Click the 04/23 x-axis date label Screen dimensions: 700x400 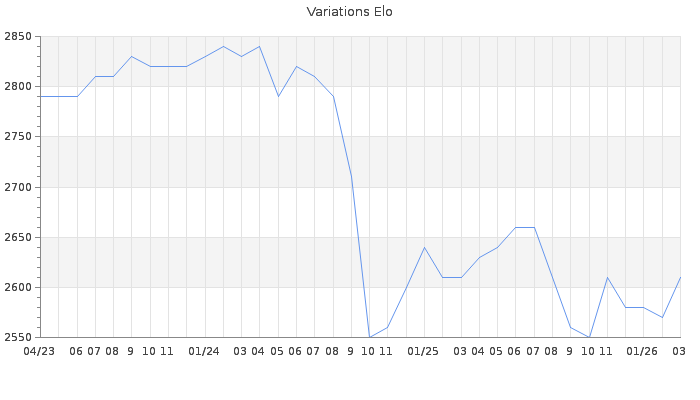tap(40, 351)
